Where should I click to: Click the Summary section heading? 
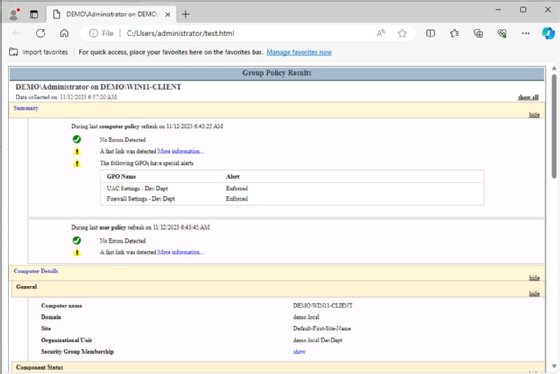(x=26, y=108)
